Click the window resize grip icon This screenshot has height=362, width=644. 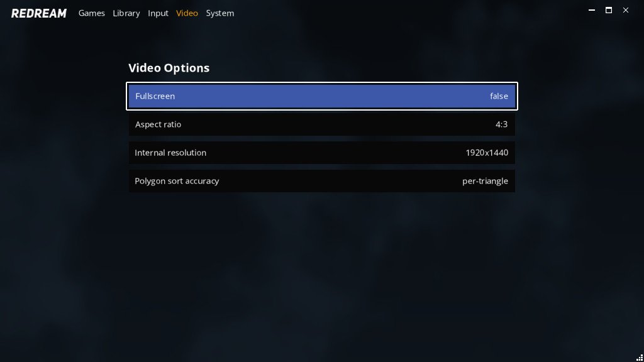pos(640,358)
